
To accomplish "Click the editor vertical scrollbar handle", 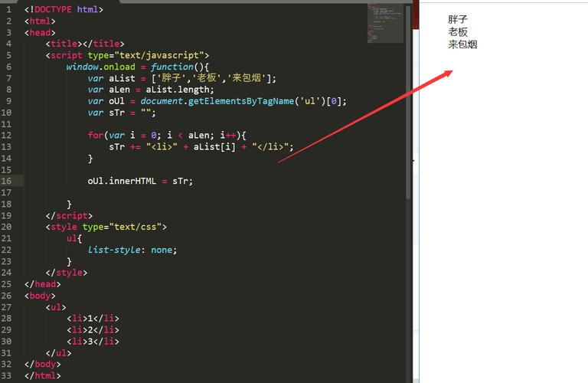I will click(408, 102).
